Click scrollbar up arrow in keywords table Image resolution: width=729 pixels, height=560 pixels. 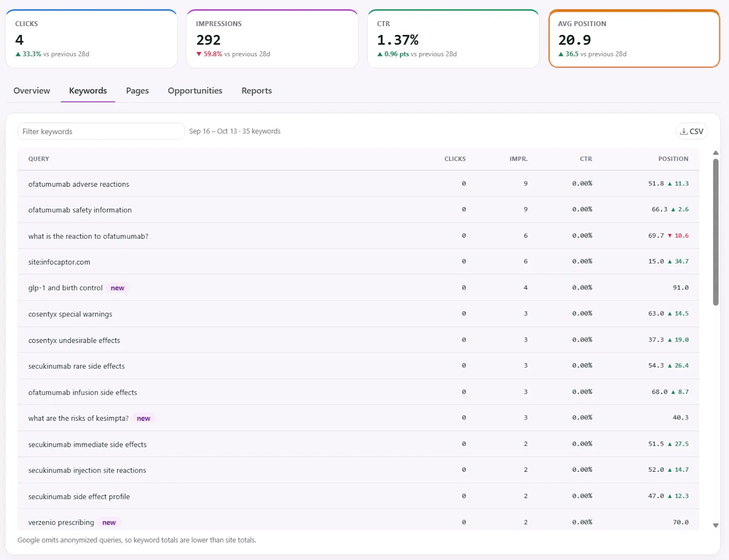click(x=716, y=153)
